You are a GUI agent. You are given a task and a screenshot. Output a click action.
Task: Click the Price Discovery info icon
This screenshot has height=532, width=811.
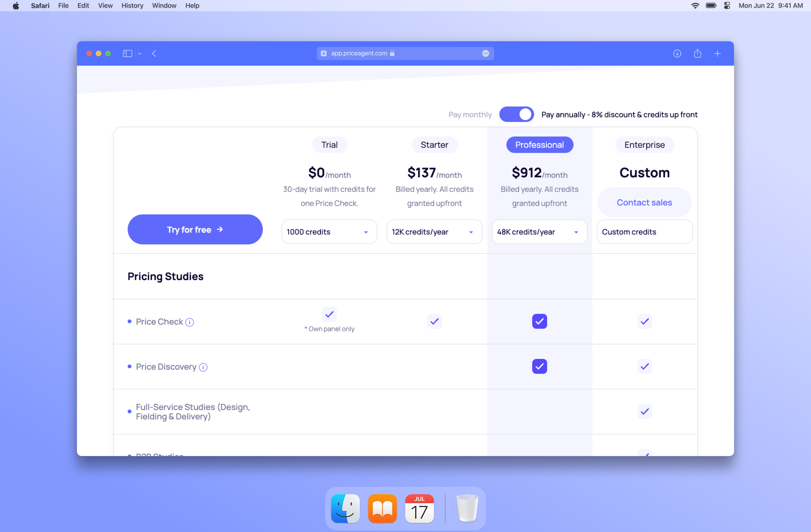(203, 367)
